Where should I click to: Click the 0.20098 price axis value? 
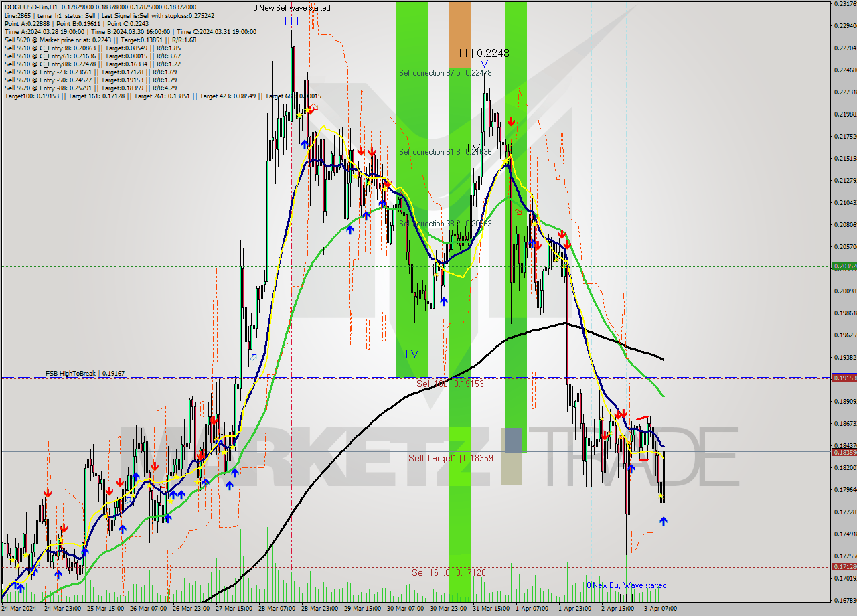click(x=845, y=291)
